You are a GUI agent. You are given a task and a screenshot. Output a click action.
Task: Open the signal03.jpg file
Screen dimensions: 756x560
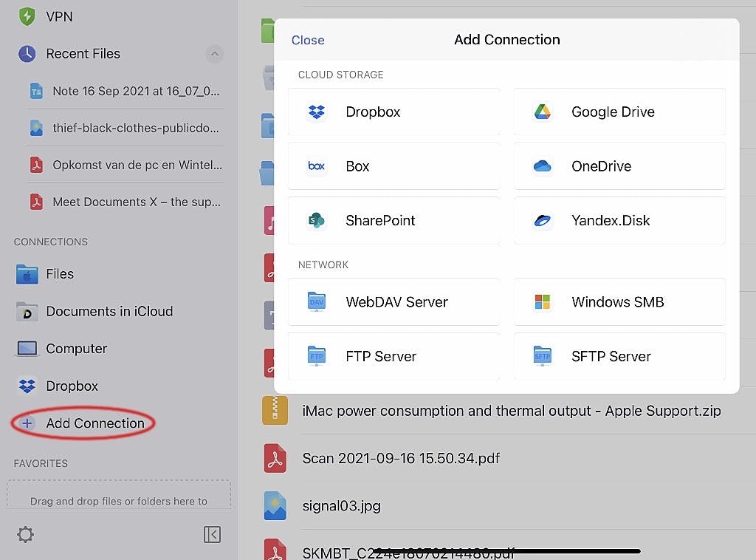pos(342,506)
